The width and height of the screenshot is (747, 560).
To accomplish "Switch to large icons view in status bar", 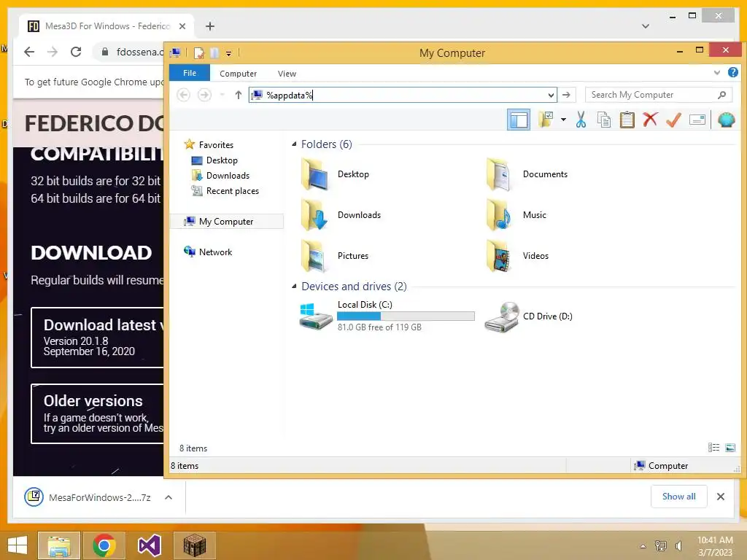I will click(x=729, y=447).
